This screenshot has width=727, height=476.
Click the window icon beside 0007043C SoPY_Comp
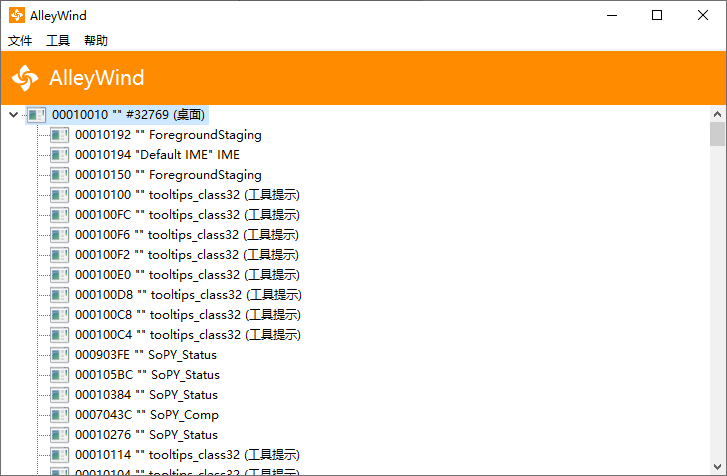[x=60, y=415]
